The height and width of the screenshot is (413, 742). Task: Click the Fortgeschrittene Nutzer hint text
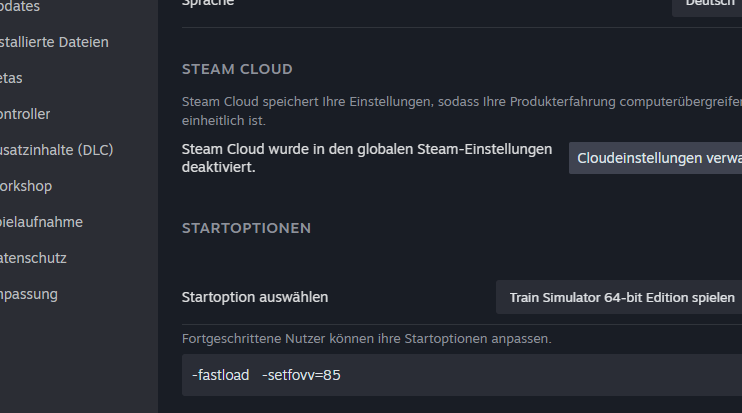tap(366, 339)
